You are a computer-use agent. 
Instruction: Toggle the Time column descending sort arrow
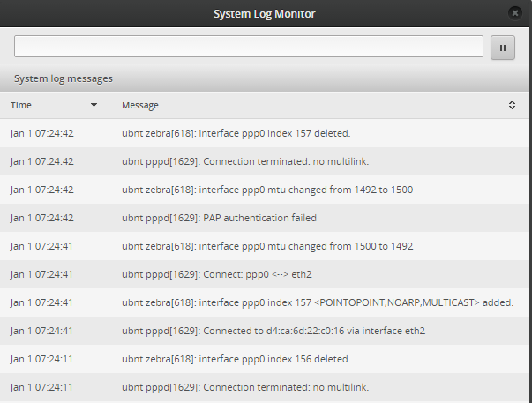(x=94, y=105)
